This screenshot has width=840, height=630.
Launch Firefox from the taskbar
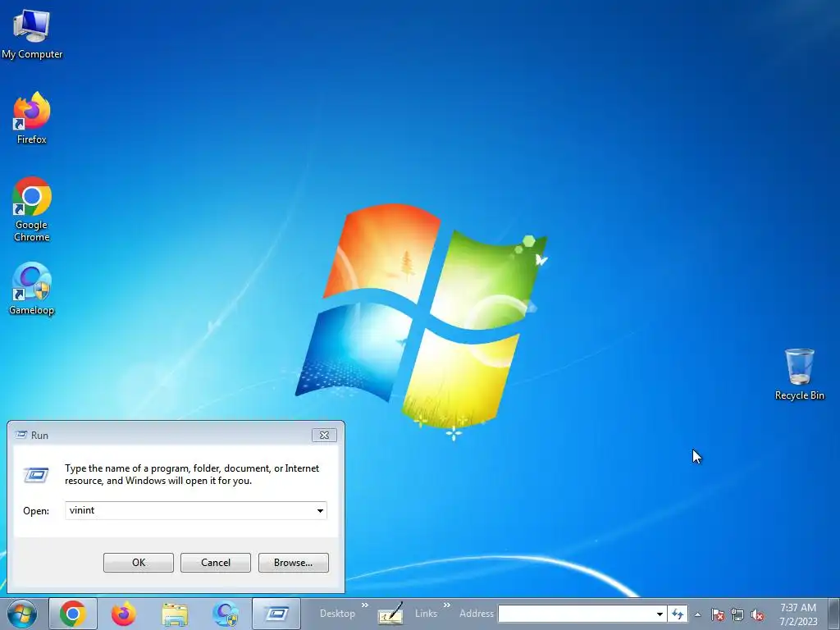click(x=123, y=614)
